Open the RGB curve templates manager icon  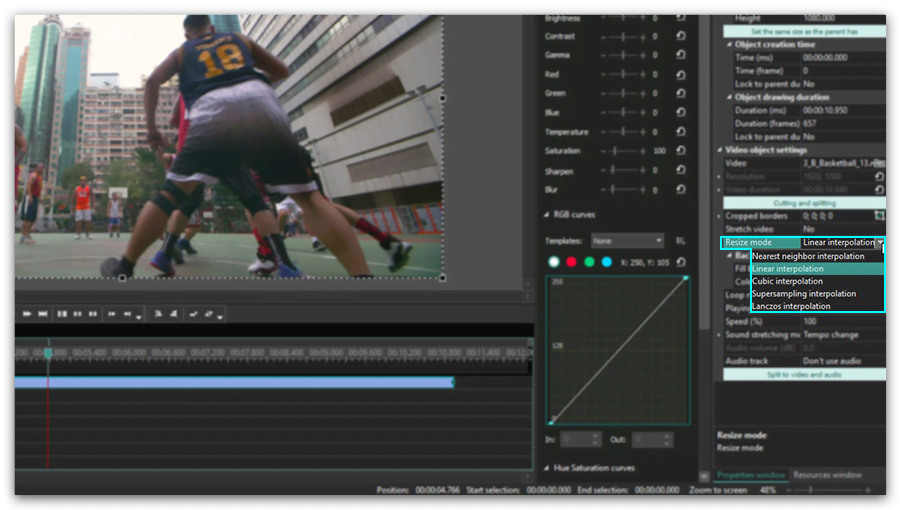(x=680, y=241)
